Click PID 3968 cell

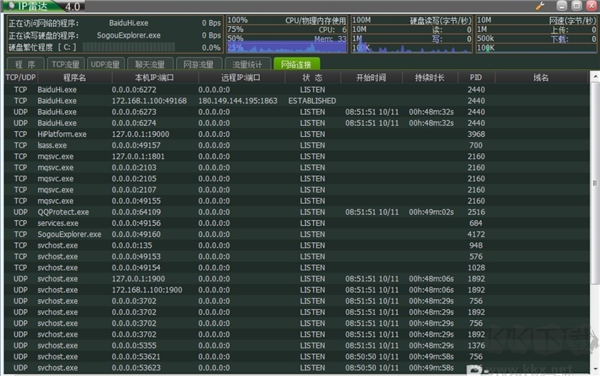click(x=476, y=134)
